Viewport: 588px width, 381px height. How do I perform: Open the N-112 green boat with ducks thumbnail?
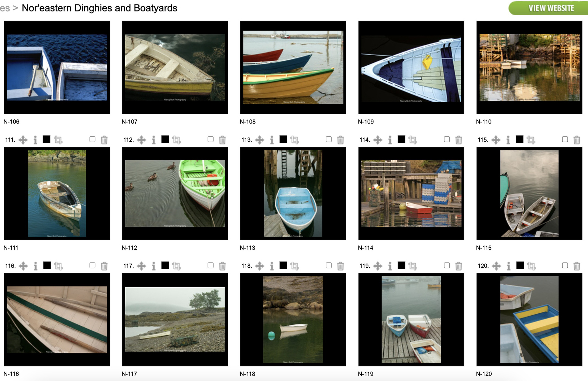click(x=175, y=193)
